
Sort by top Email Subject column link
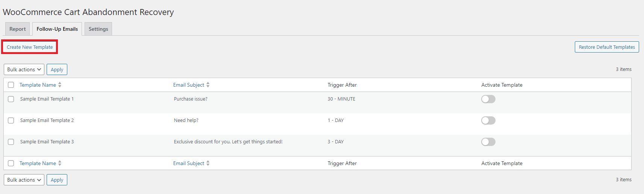tap(188, 85)
